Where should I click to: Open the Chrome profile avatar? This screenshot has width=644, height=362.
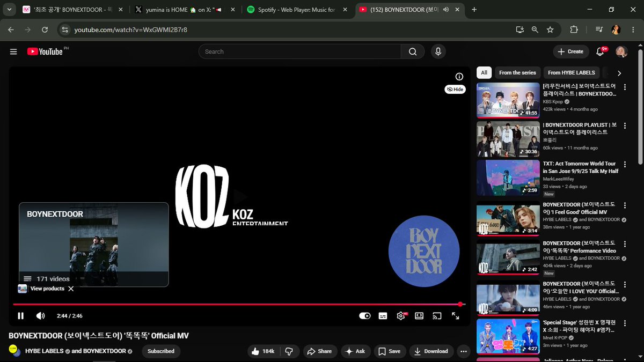pos(617,30)
